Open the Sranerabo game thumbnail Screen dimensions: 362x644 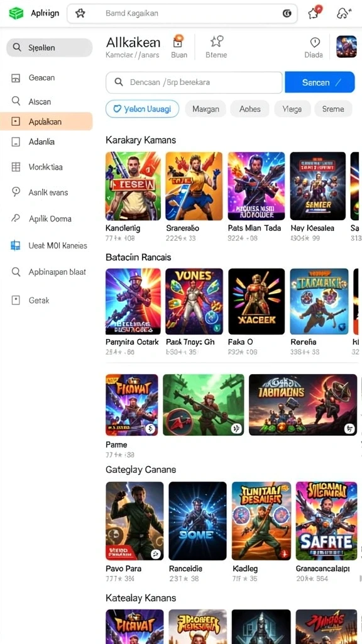(194, 186)
